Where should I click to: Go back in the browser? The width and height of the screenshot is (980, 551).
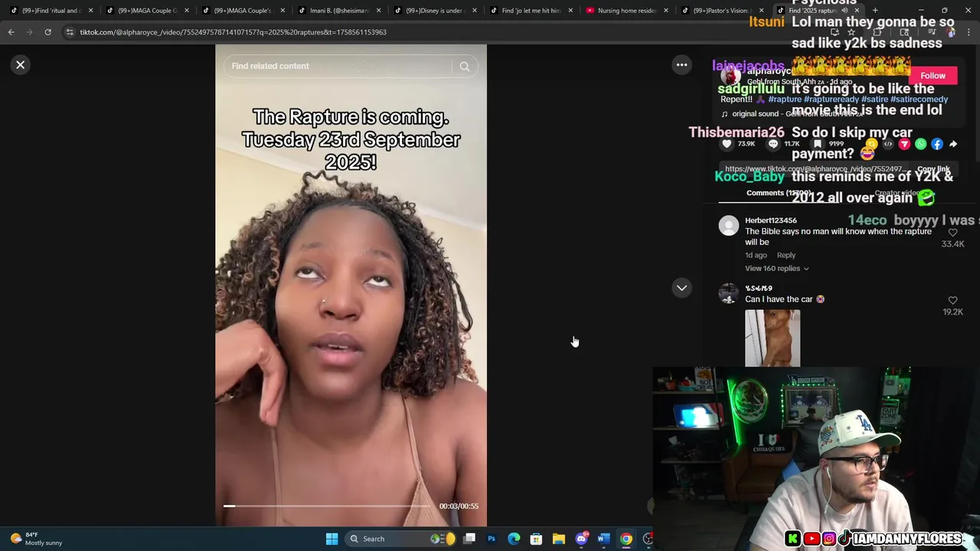coord(11,32)
